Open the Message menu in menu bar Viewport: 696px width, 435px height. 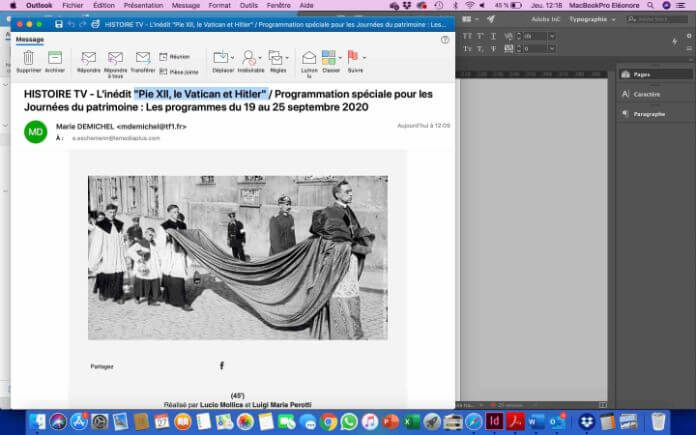[x=186, y=5]
